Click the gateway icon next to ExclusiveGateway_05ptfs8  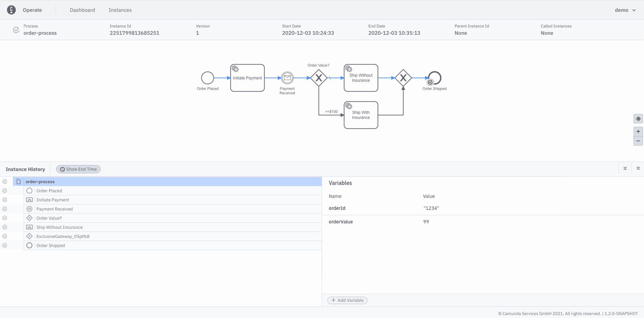(x=30, y=236)
